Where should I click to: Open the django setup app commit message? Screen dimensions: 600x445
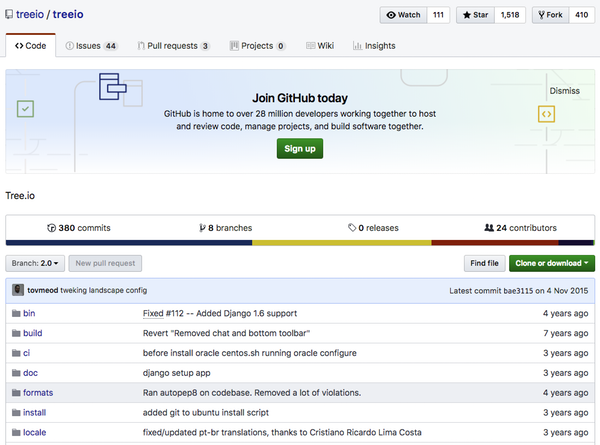click(177, 373)
